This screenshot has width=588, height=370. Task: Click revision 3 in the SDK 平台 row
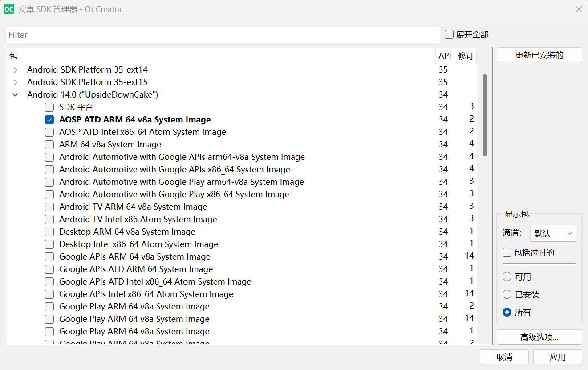pyautogui.click(x=471, y=106)
